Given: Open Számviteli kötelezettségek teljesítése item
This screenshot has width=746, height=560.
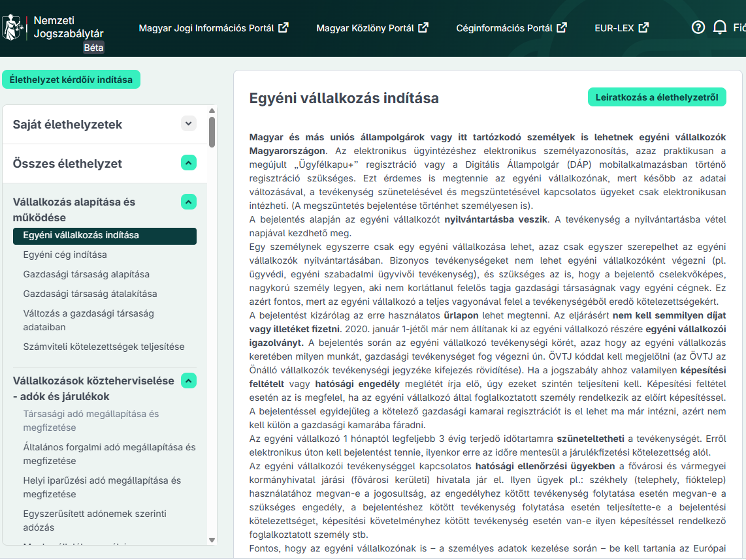Looking at the screenshot, I should pyautogui.click(x=104, y=347).
